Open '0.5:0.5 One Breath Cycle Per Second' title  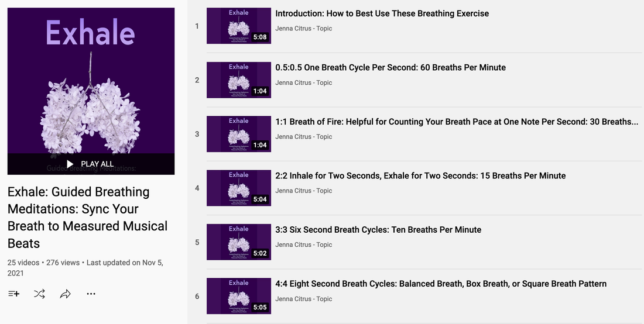click(390, 68)
